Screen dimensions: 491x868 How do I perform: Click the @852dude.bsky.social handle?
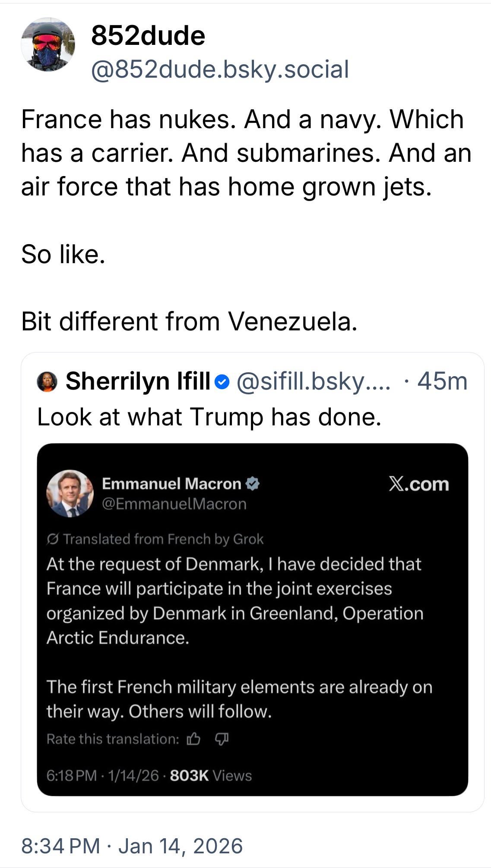[220, 69]
